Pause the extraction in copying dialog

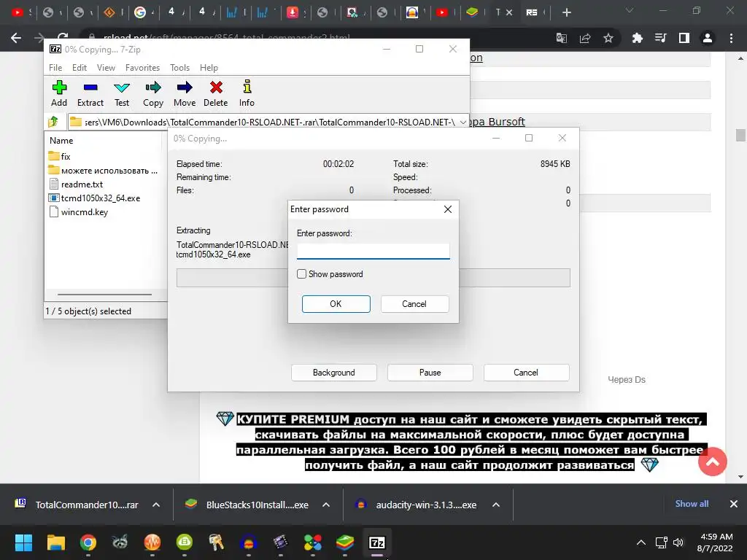point(430,373)
